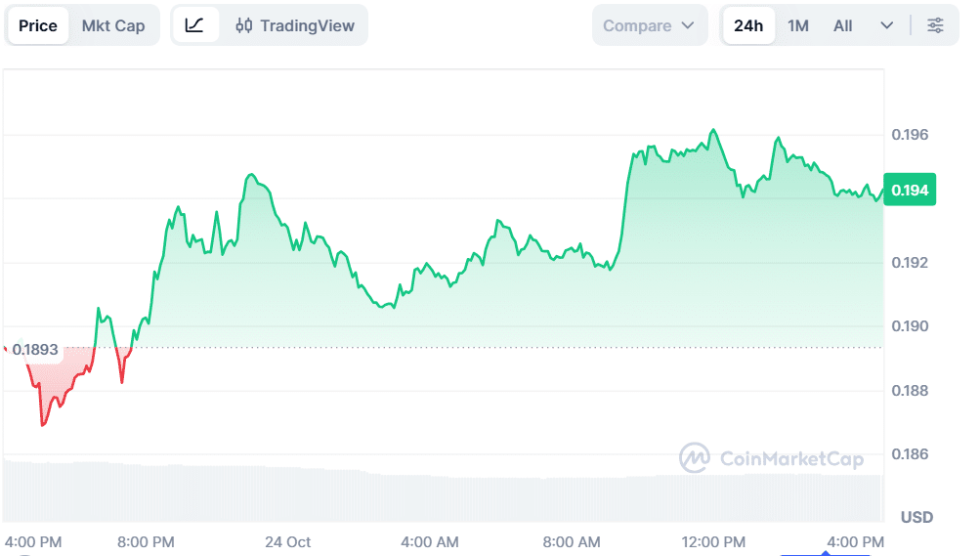Click the green 0.194 current price tag

pos(910,189)
